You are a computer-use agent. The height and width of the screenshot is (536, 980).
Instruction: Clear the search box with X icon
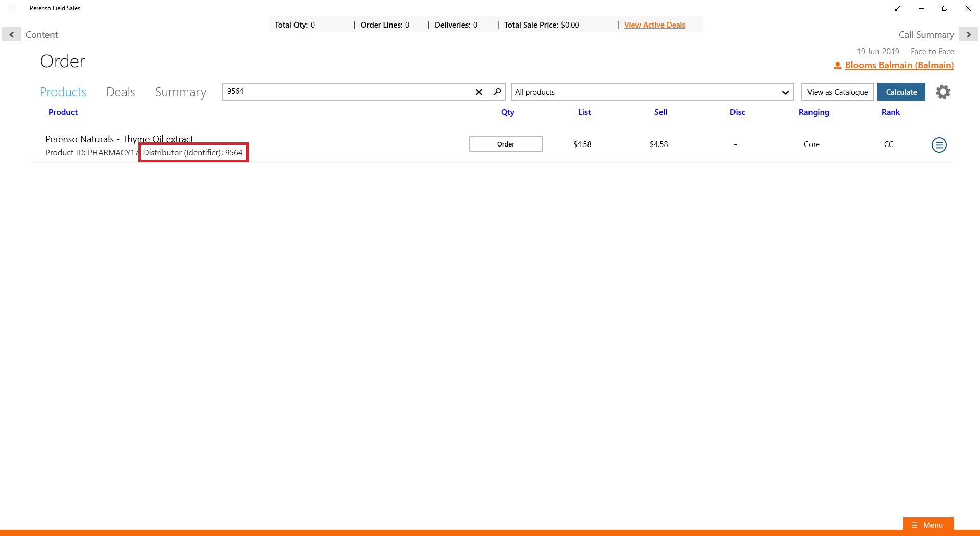[479, 92]
